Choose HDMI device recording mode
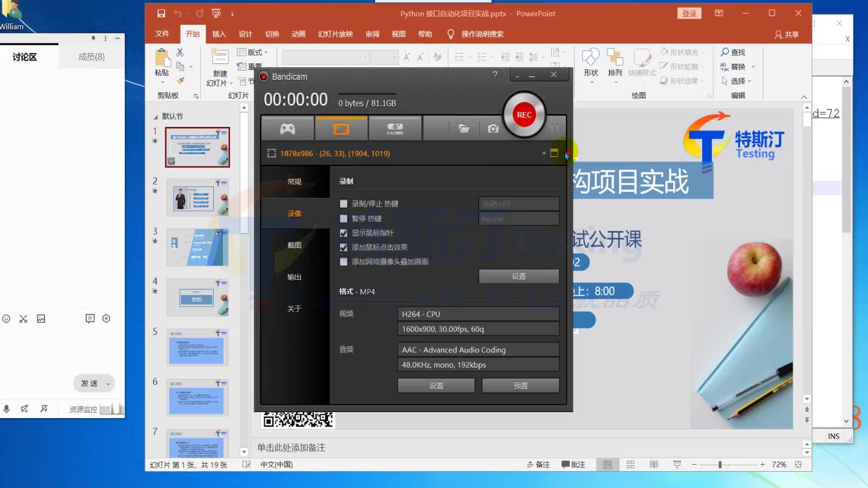 395,128
